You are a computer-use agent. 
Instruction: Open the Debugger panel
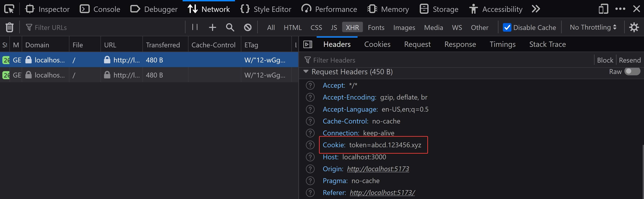(154, 9)
